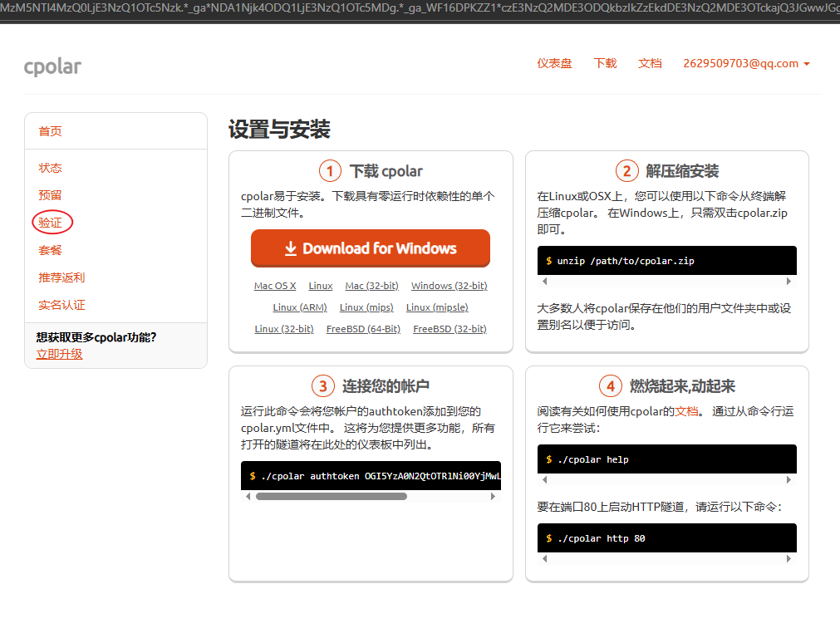The width and height of the screenshot is (840, 633).
Task: Open the 下载 download menu item
Action: 606,63
